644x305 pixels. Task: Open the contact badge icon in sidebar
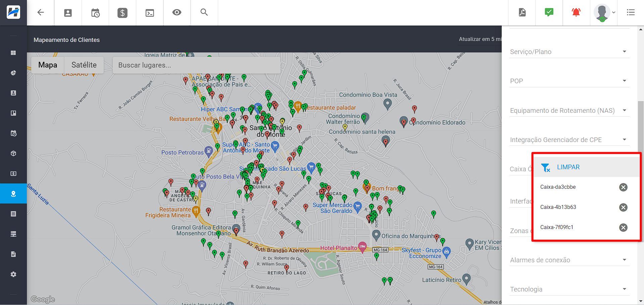[13, 93]
